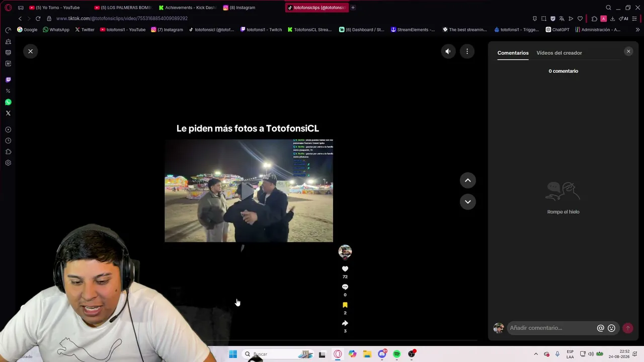Insert an @ mention in comment
The image size is (644, 362).
[x=600, y=328]
